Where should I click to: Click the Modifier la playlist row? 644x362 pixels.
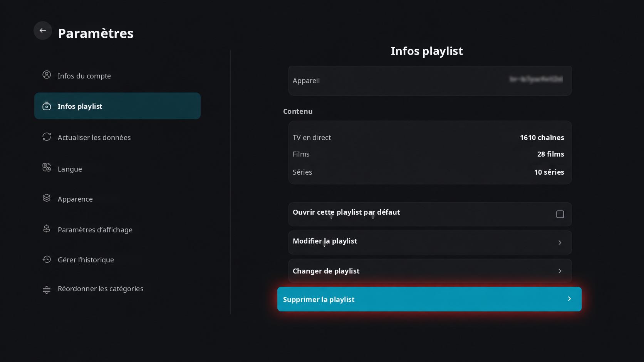[430, 242]
